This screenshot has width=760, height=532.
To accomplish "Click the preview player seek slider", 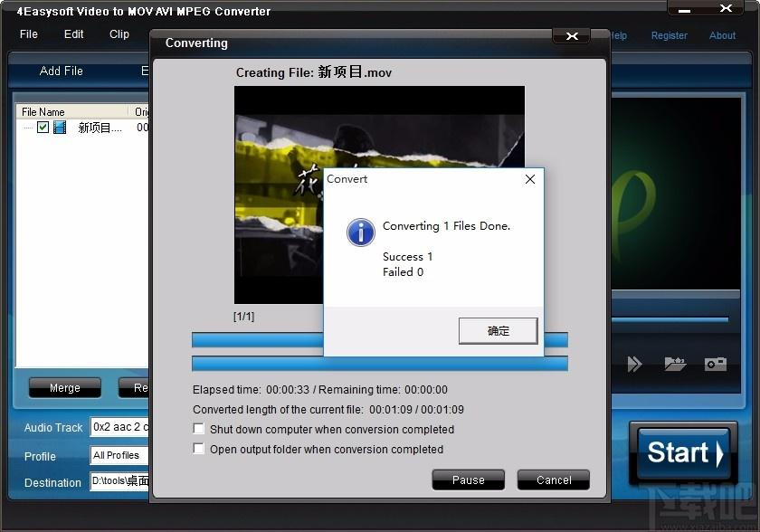I will click(x=670, y=319).
